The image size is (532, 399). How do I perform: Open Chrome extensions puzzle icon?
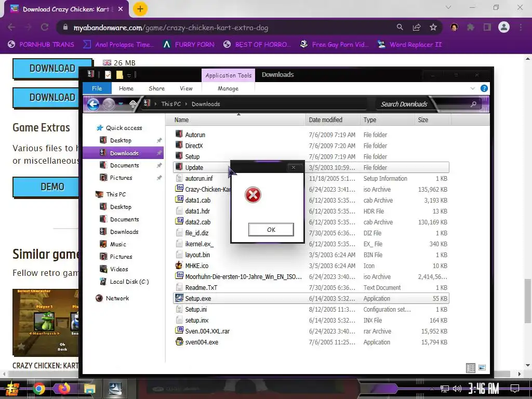point(470,28)
